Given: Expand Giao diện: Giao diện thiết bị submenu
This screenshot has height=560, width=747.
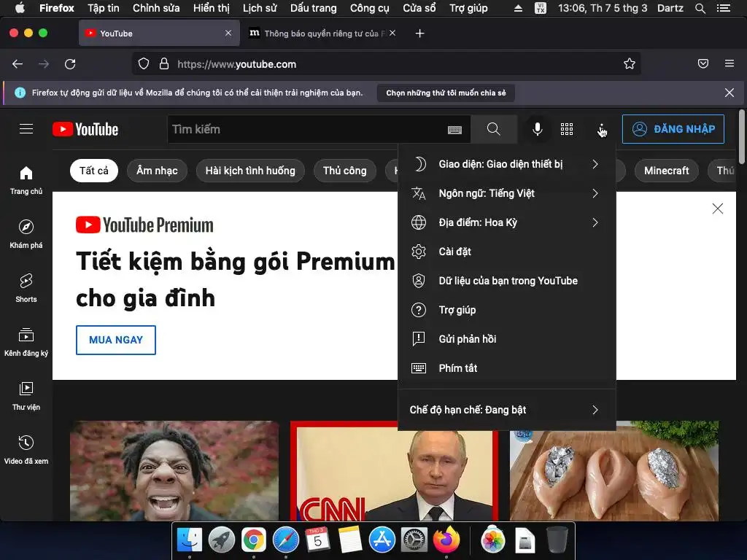Looking at the screenshot, I should (507, 164).
